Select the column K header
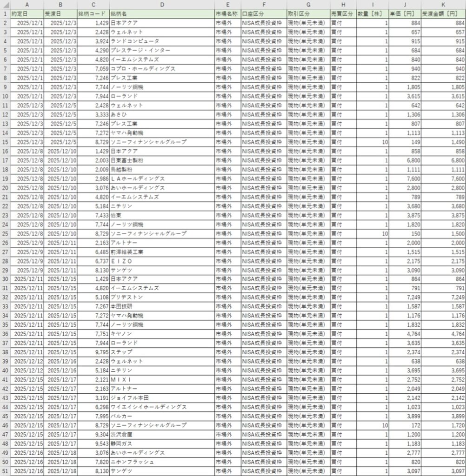 443,5
